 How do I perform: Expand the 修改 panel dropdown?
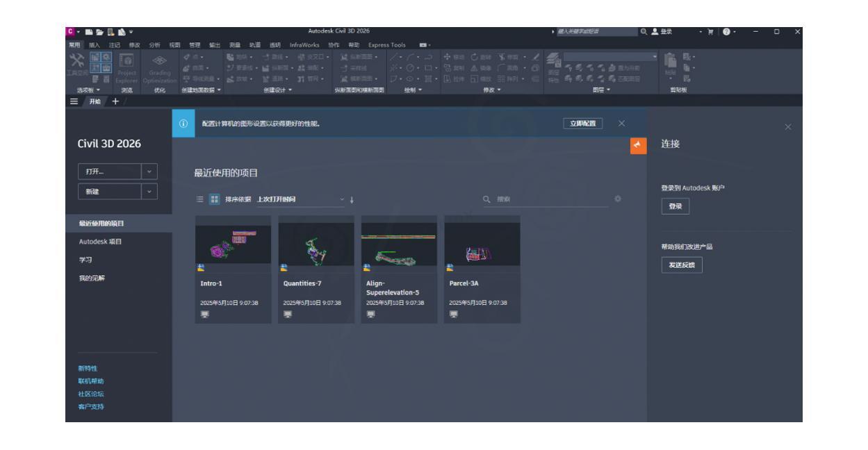[x=499, y=90]
